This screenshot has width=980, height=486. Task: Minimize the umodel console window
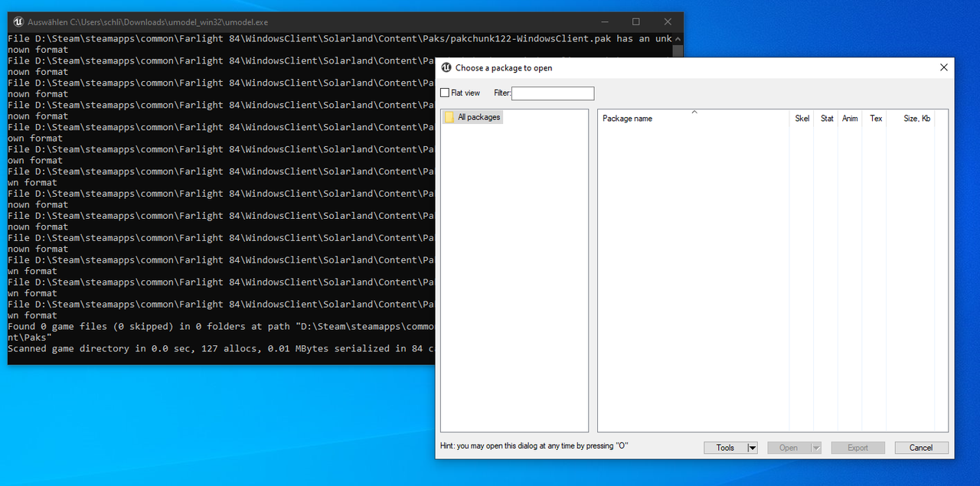click(604, 22)
